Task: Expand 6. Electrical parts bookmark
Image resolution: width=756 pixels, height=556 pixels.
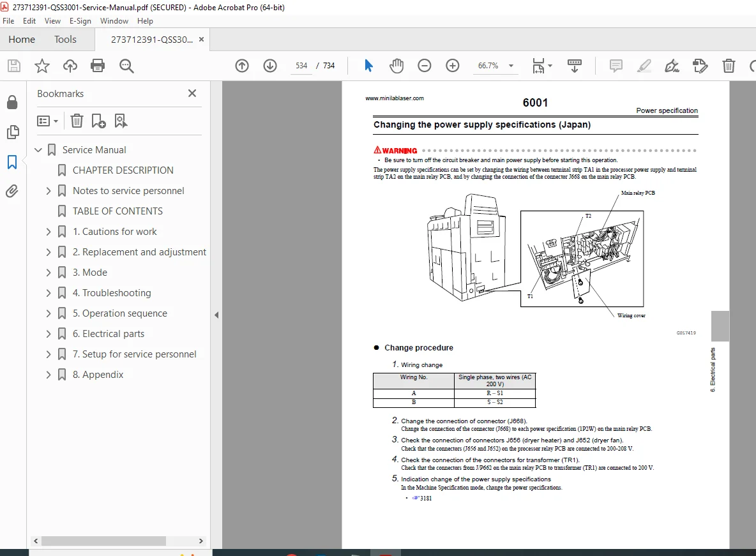Action: (x=49, y=334)
